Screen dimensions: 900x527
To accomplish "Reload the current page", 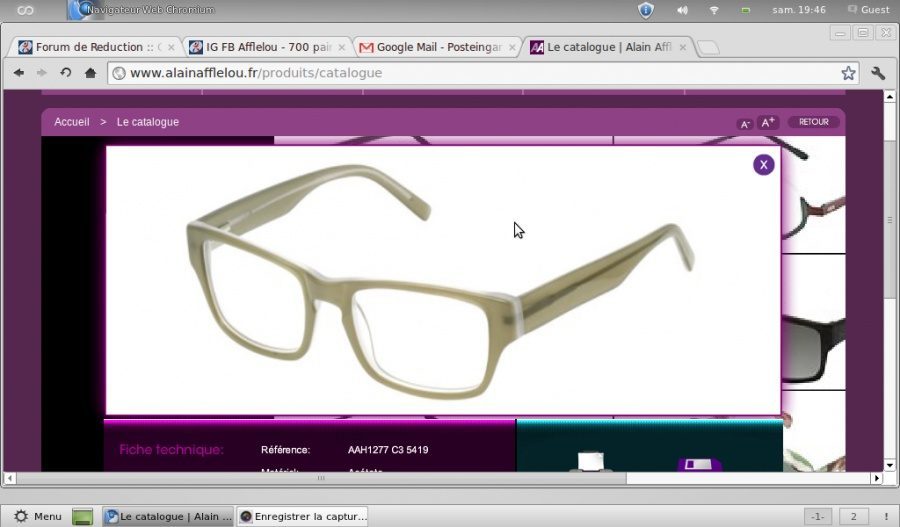I will (66, 73).
